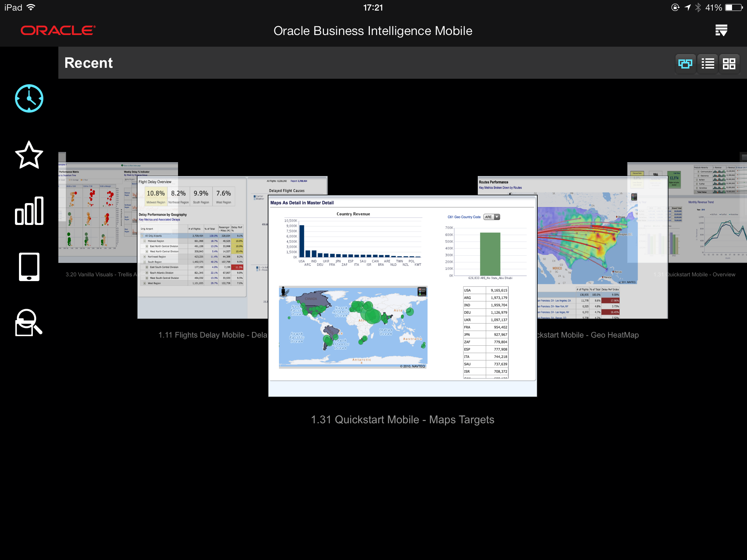Expand the Midwest Region row in table
The image size is (747, 560).
coord(145,241)
